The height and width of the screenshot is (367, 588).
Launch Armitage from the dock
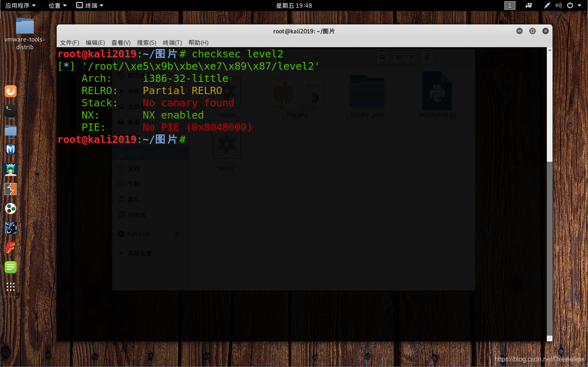[11, 169]
